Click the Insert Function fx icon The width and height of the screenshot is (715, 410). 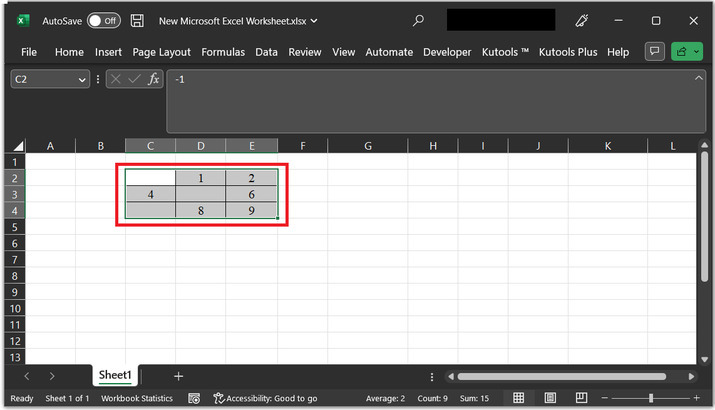154,79
